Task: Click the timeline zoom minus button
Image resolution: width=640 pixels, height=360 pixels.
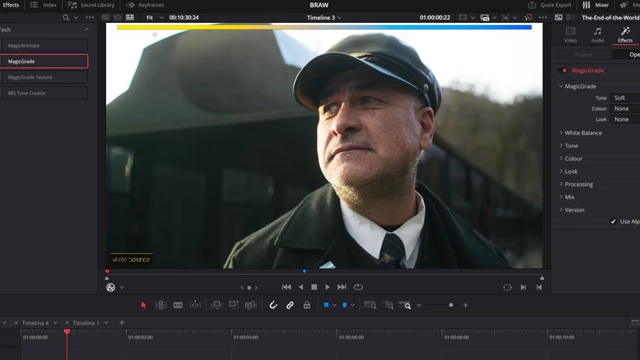Action: (x=419, y=305)
